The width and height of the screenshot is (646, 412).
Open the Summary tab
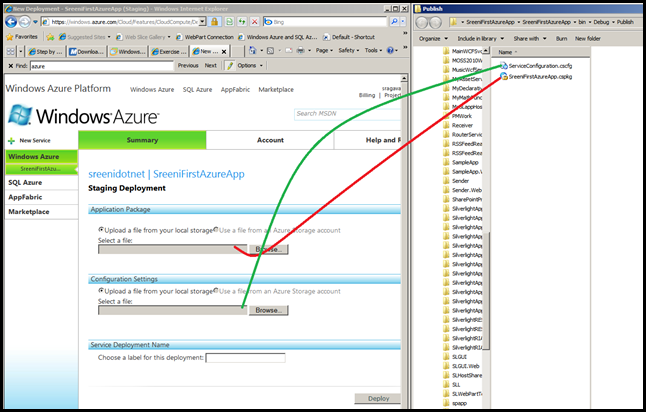142,140
